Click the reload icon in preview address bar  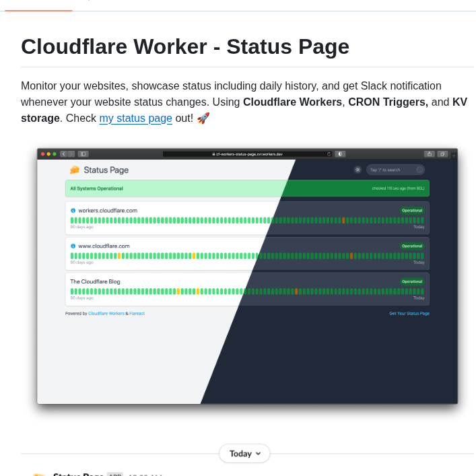tap(329, 154)
